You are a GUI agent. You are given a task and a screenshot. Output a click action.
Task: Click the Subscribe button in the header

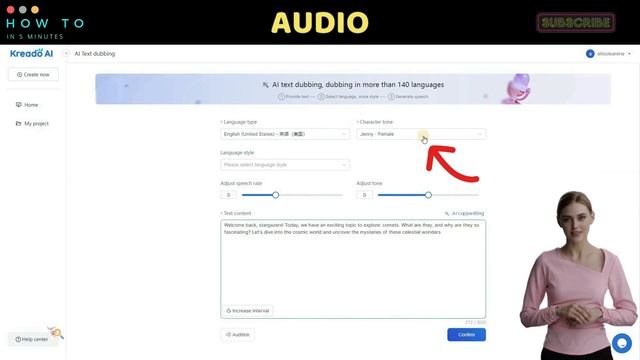point(576,22)
